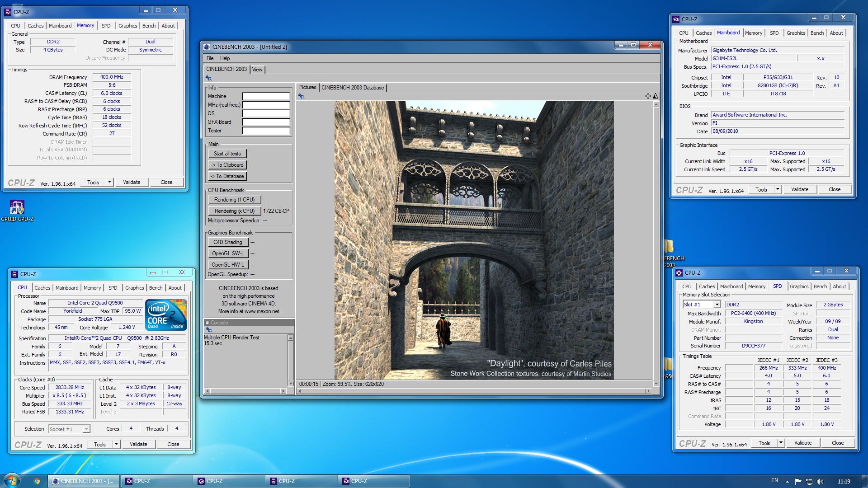This screenshot has height=488, width=868.
Task: Click the console vertical scrollbar down arrow
Action: coord(291,384)
